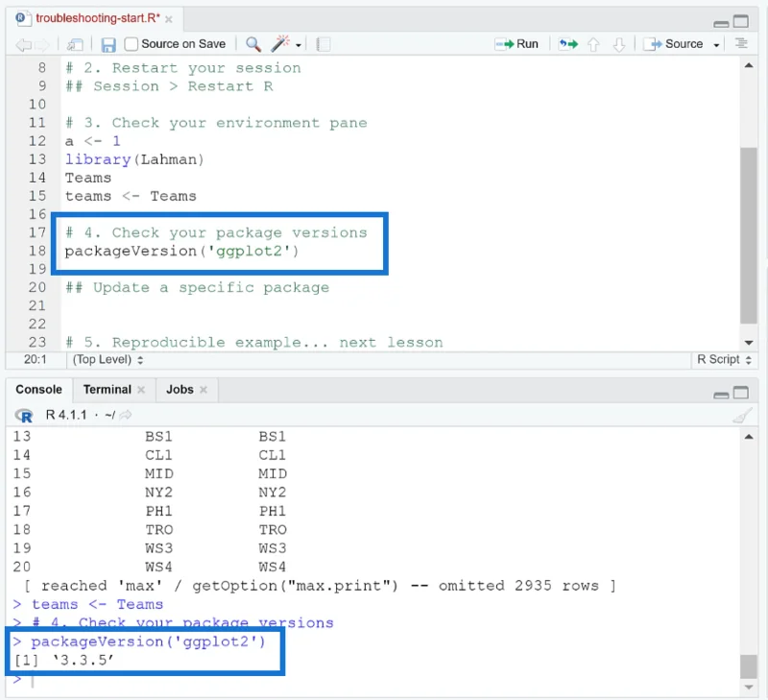
Task: Open Source button dropdown arrow
Action: 716,45
